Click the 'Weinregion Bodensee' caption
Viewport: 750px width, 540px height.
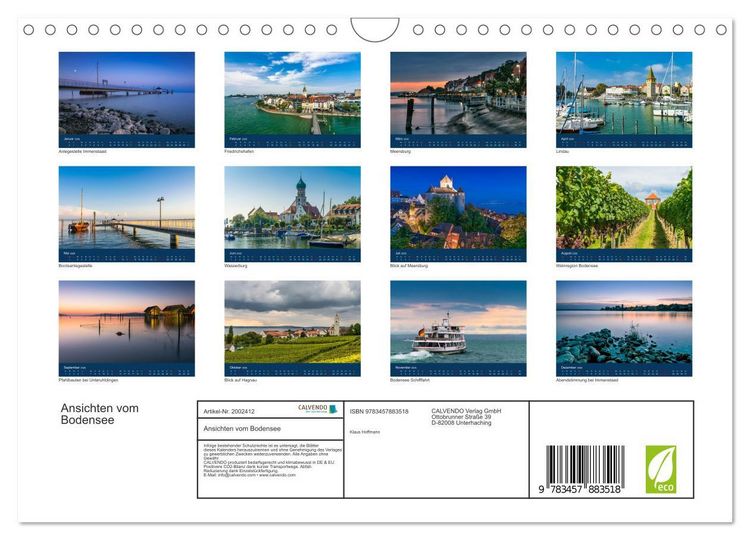pos(577,266)
